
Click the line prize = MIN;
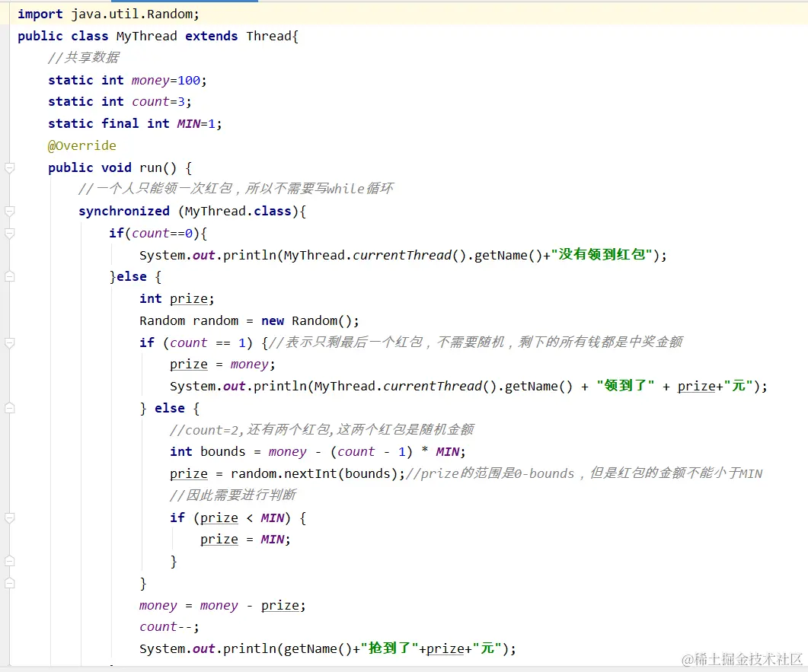coord(245,540)
